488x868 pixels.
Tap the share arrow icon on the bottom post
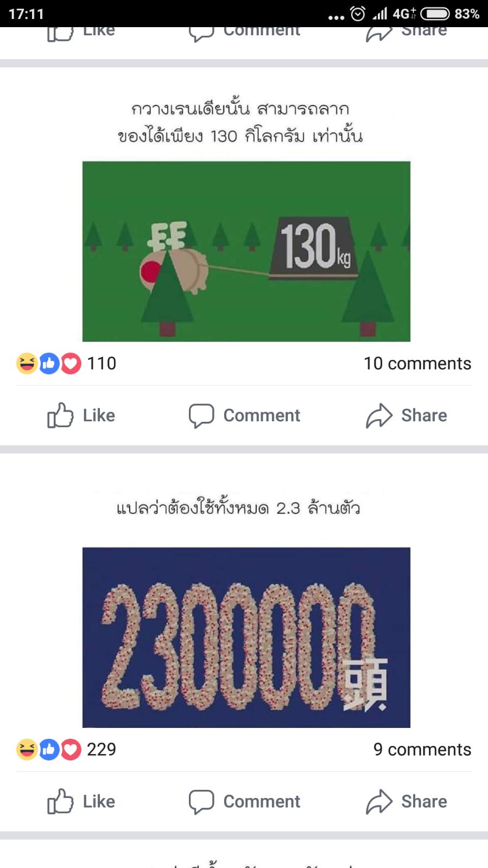point(379,801)
